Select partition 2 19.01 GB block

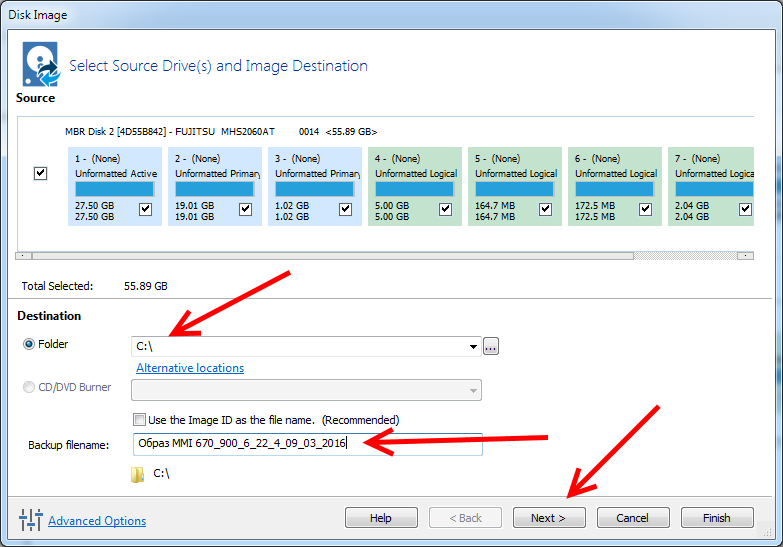click(214, 186)
